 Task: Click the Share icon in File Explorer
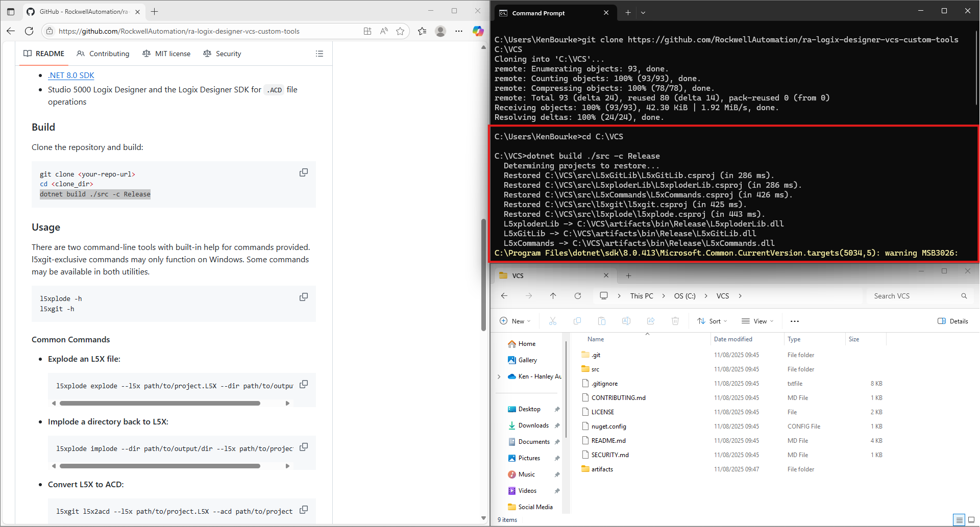pyautogui.click(x=651, y=321)
